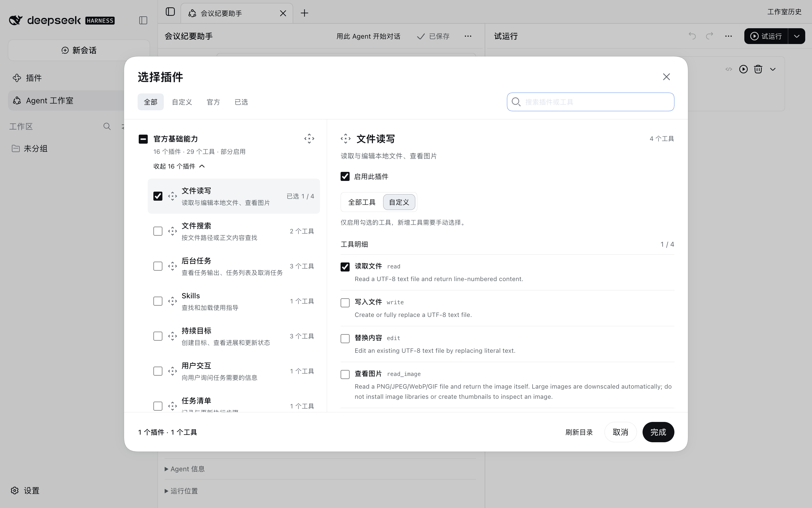The image size is (812, 508).
Task: Click the deepseek whale logo
Action: (16, 20)
